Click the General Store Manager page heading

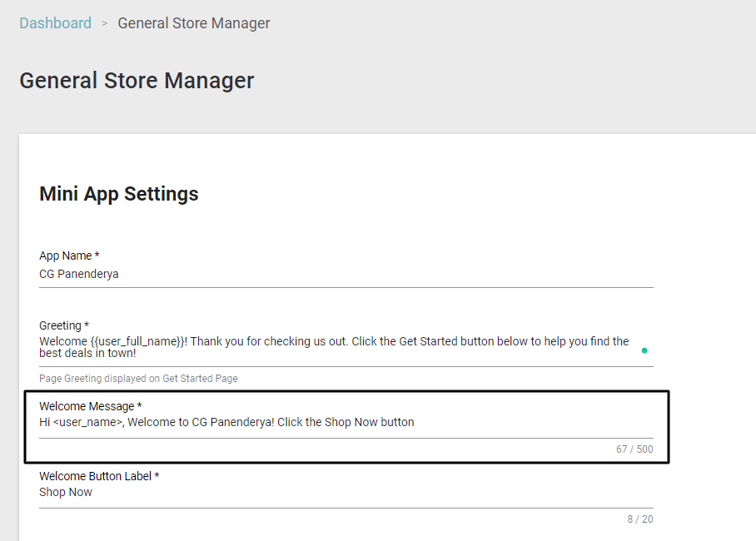point(137,81)
